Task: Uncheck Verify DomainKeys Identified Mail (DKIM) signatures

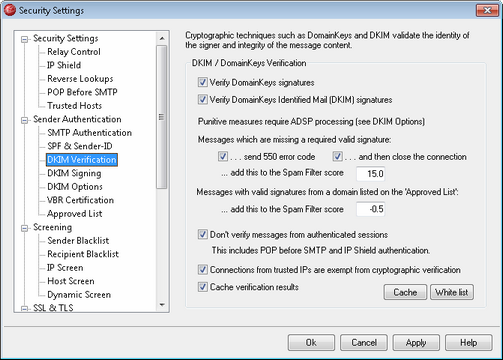Action: point(203,99)
